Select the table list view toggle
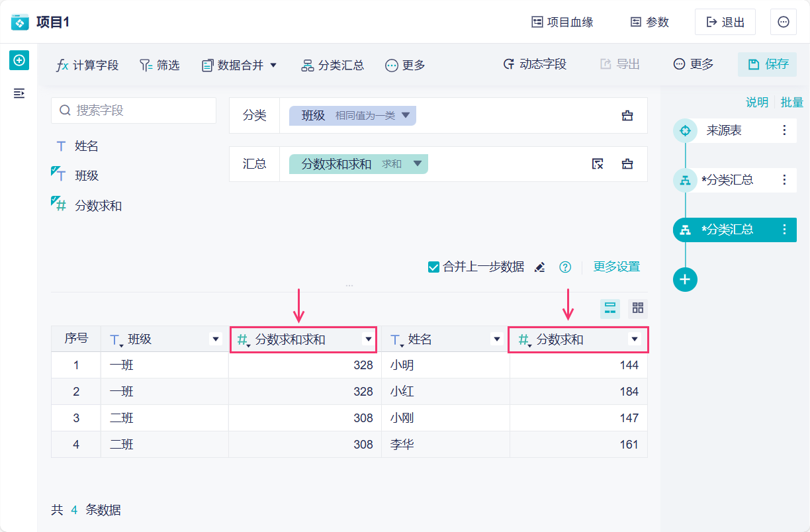This screenshot has height=532, width=810. tap(610, 308)
